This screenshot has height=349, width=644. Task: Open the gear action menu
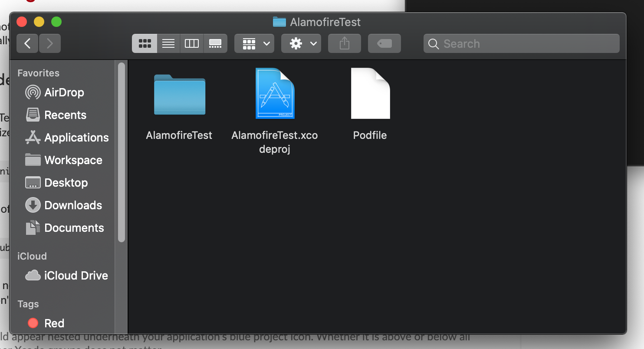(x=301, y=43)
